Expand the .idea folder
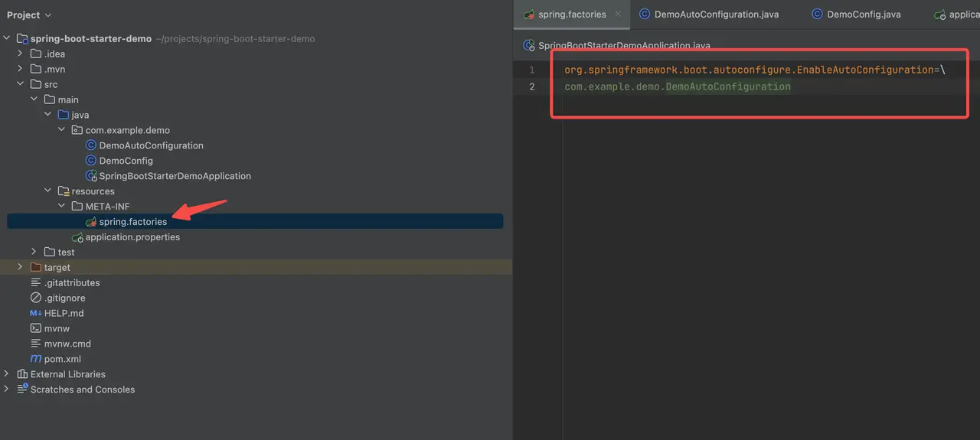Image resolution: width=980 pixels, height=440 pixels. (x=21, y=54)
